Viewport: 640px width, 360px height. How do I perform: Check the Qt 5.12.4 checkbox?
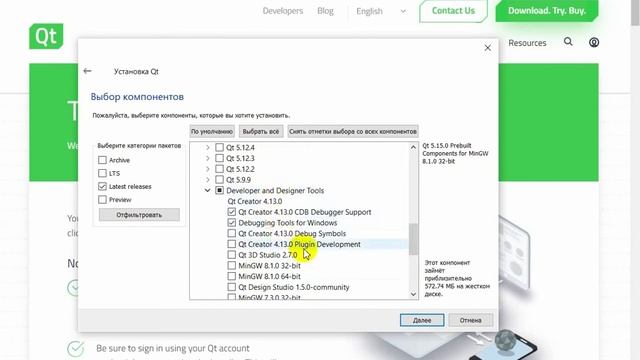(220, 147)
